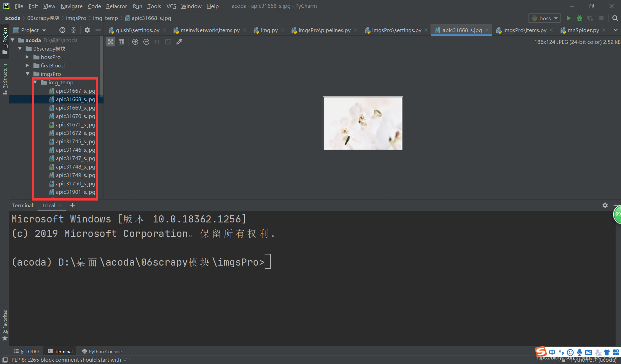Screen dimensions: 621x364
Task: Collapse the img_temp folder
Action: [x=35, y=82]
